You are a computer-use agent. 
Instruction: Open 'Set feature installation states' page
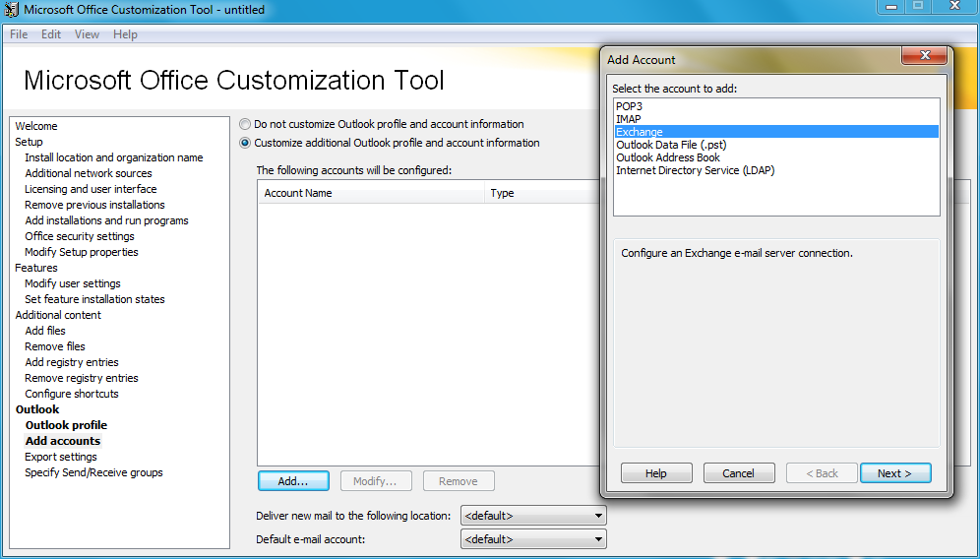coord(94,299)
